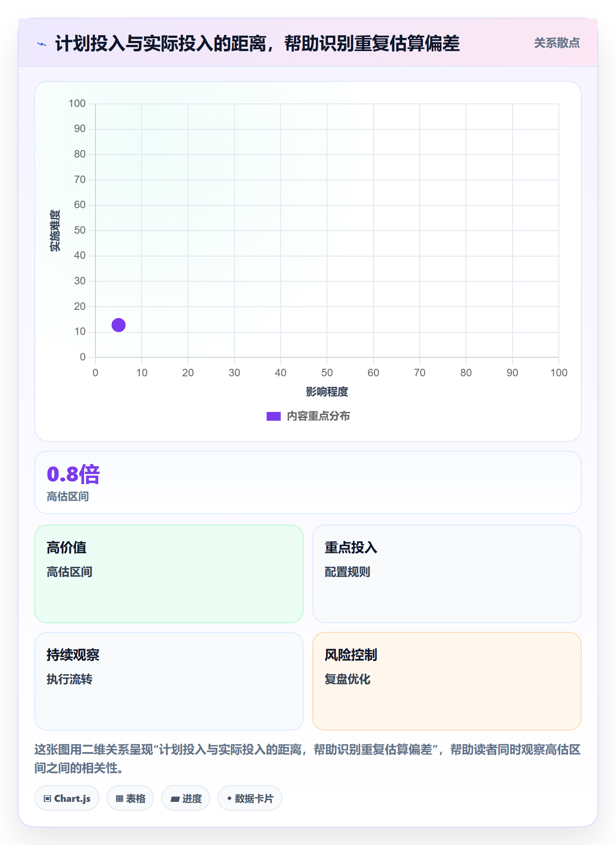This screenshot has width=616, height=845.
Task: Click the 进度 chip
Action: tap(186, 798)
